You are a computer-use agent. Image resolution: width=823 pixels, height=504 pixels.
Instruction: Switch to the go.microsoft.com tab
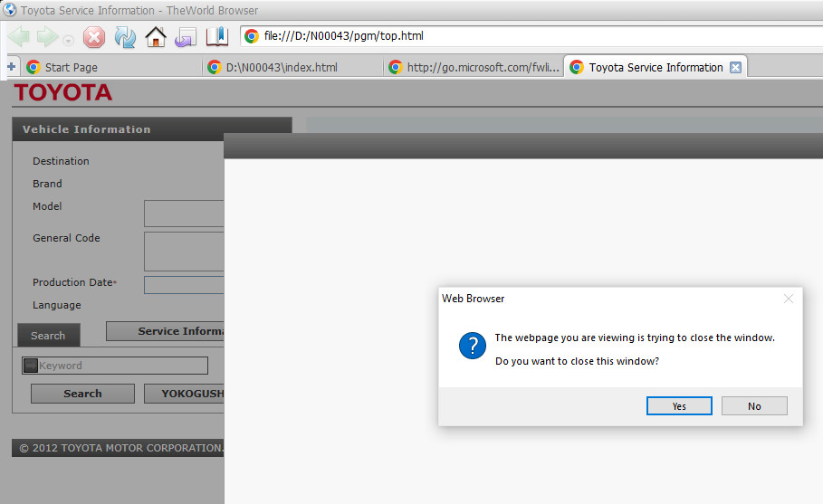point(474,67)
